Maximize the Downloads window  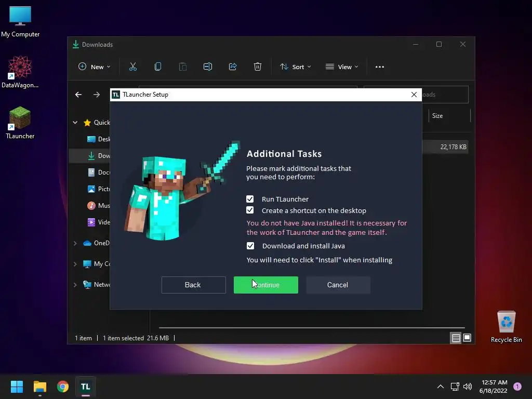[x=439, y=45]
